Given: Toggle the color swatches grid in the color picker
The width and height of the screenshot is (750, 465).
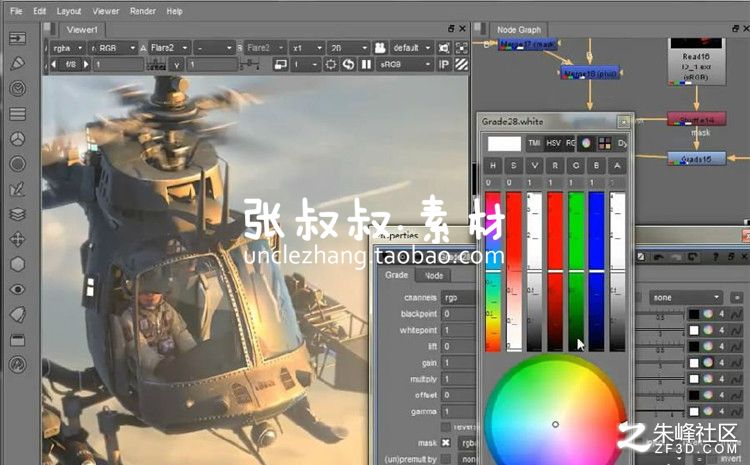Looking at the screenshot, I should (605, 143).
